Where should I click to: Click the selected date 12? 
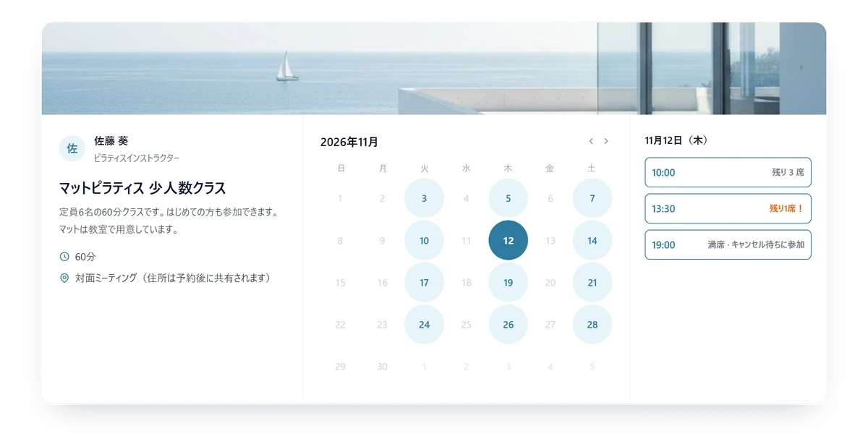(509, 240)
